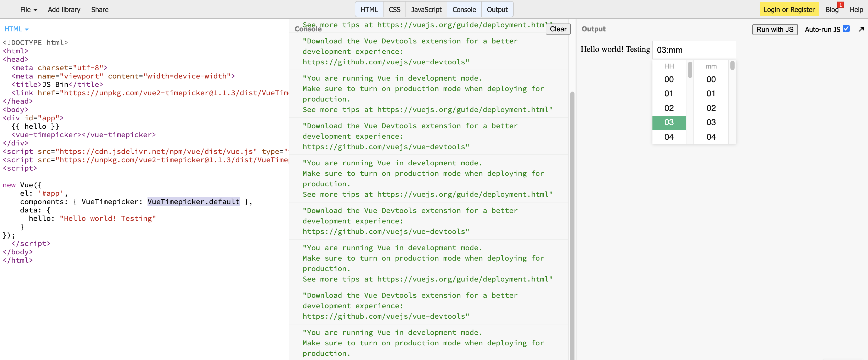Open the Console tab
This screenshot has height=360, width=868.
tap(464, 9)
